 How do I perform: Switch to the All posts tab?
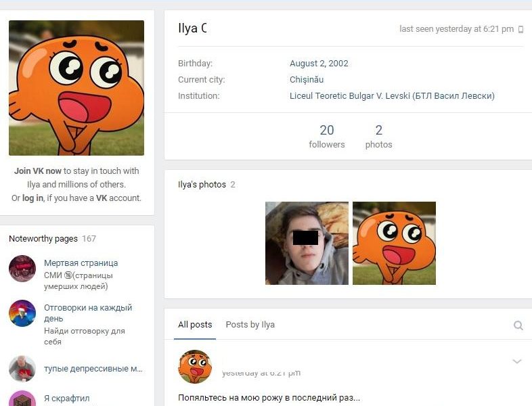click(195, 325)
